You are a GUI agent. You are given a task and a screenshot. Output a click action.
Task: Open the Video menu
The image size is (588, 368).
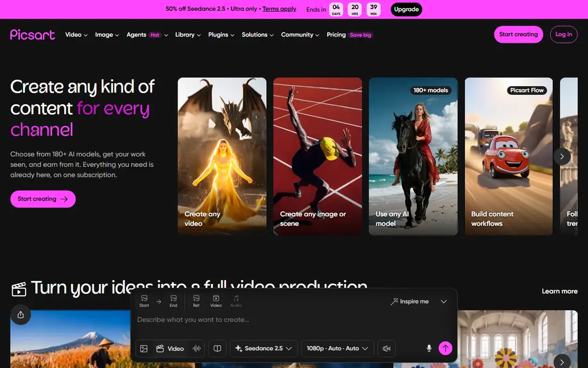[x=76, y=35]
